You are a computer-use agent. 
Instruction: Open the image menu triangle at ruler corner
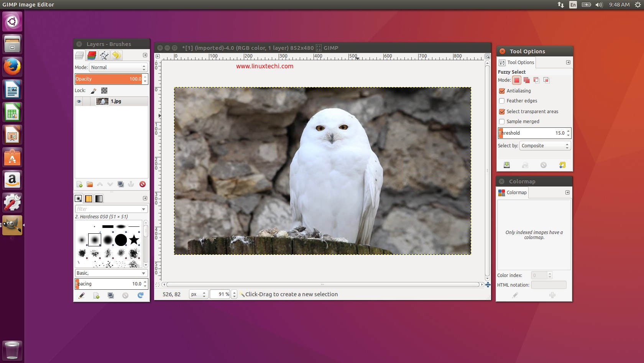(158, 56)
